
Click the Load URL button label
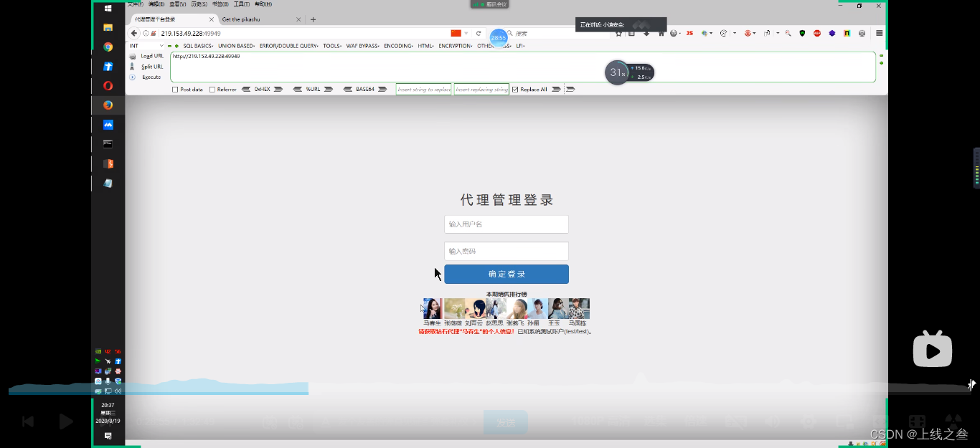click(x=152, y=56)
